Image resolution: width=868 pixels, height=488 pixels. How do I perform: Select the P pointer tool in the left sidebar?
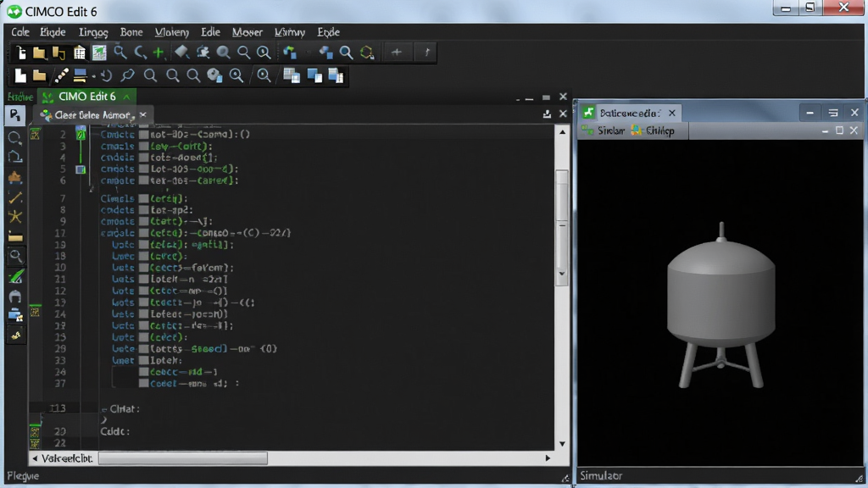click(15, 115)
